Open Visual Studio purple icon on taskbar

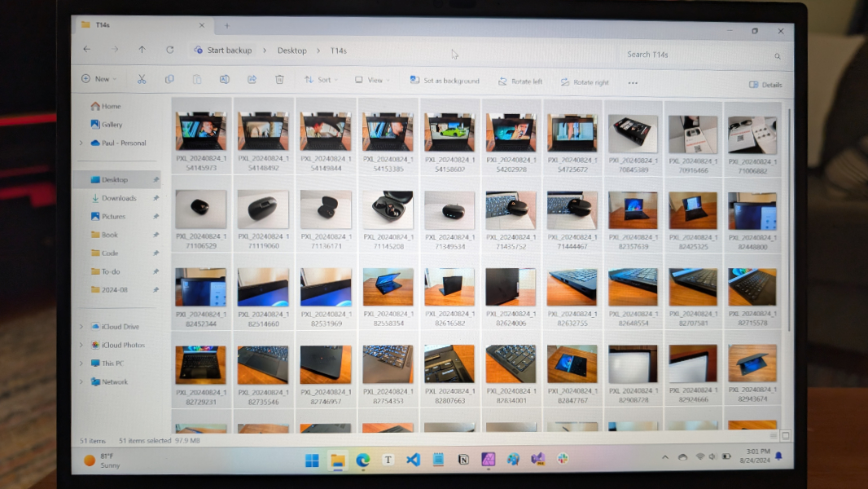(538, 459)
